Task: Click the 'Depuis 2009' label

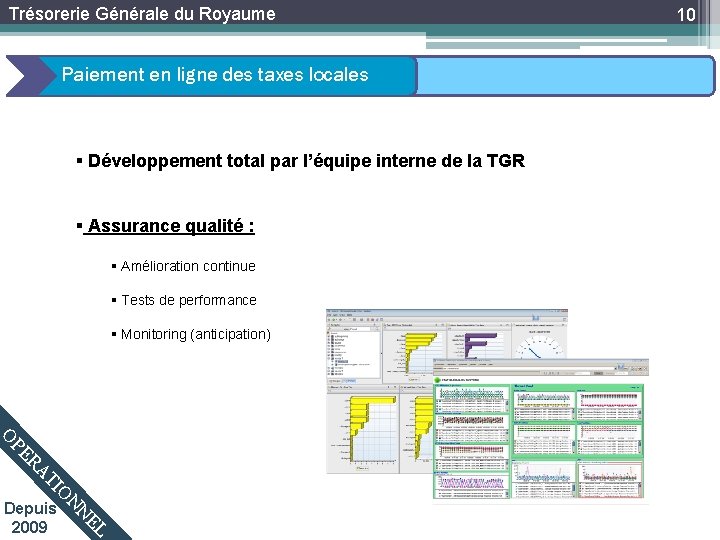Action: [29, 518]
